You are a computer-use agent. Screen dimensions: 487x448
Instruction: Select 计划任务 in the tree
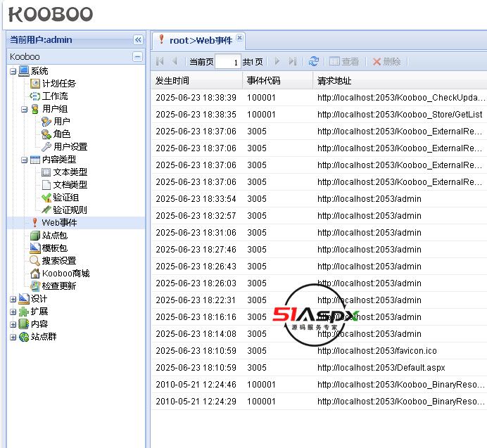click(59, 84)
